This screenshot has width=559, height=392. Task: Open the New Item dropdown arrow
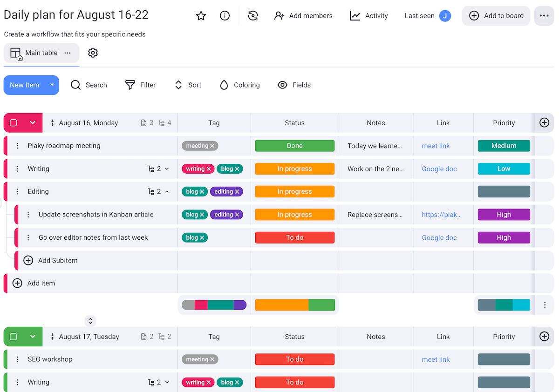coord(52,85)
